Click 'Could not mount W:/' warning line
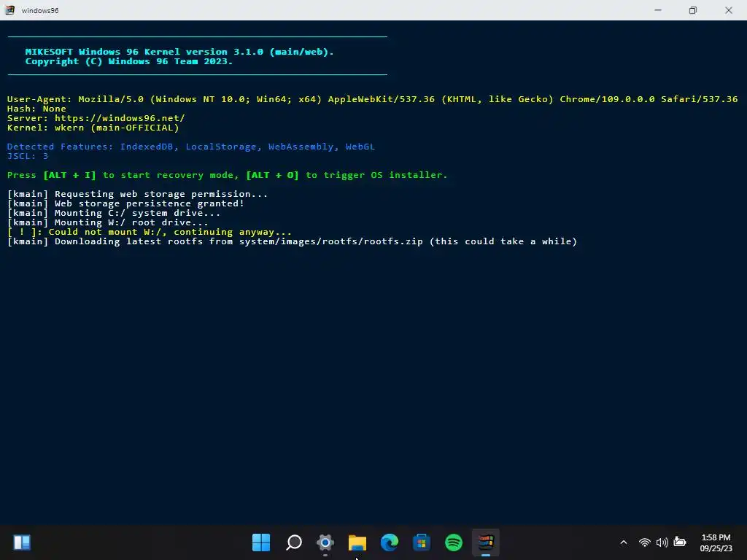 click(x=149, y=233)
